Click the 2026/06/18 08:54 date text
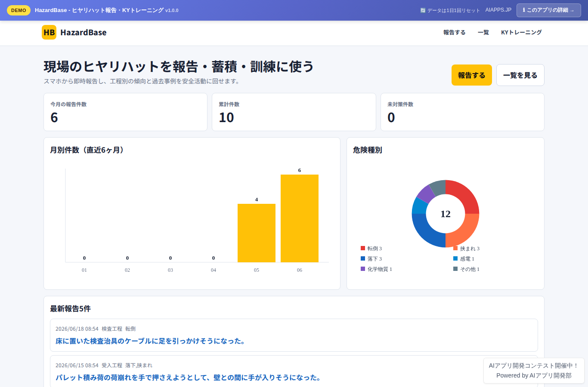588x387 pixels. coord(77,329)
